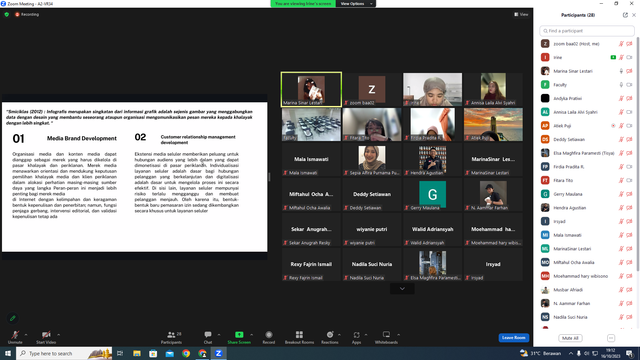Select Hendra Agustian's video tile

pos(432,160)
